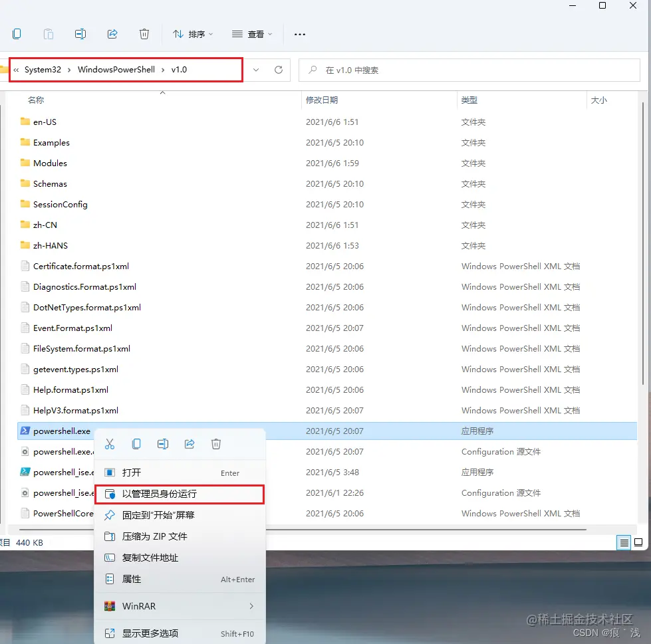This screenshot has width=651, height=644.
Task: Select the zh-HANS folder
Action: 51,246
